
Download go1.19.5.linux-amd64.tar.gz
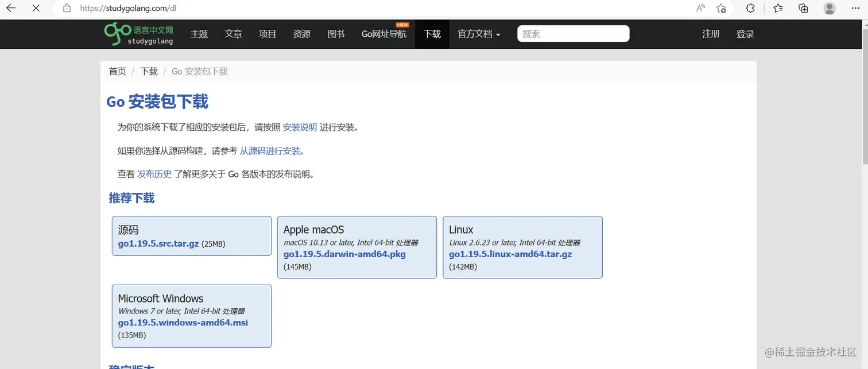(510, 254)
